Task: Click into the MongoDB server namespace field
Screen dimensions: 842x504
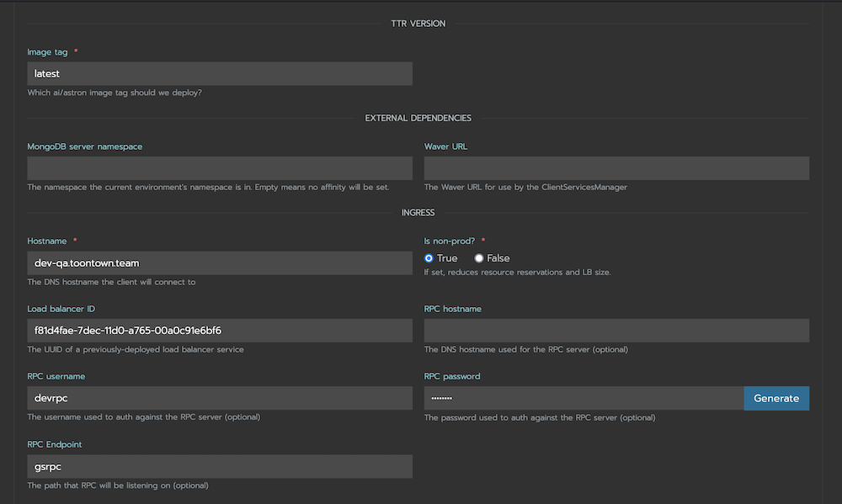Action: click(220, 168)
